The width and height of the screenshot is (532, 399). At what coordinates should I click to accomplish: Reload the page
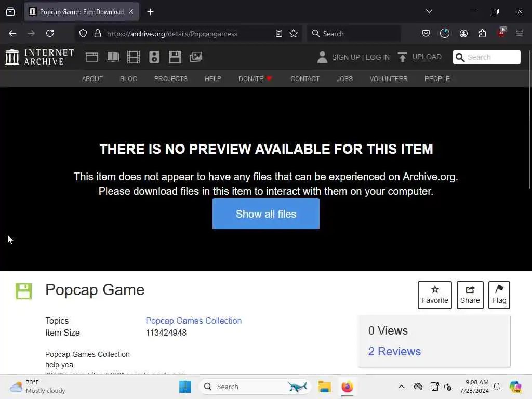tap(50, 33)
